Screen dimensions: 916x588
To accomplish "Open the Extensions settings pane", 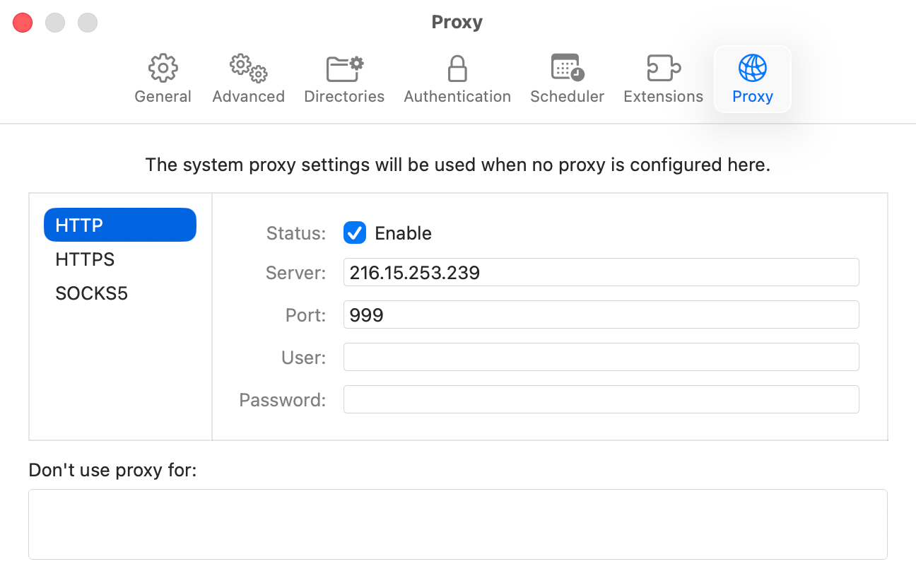I will coord(662,78).
